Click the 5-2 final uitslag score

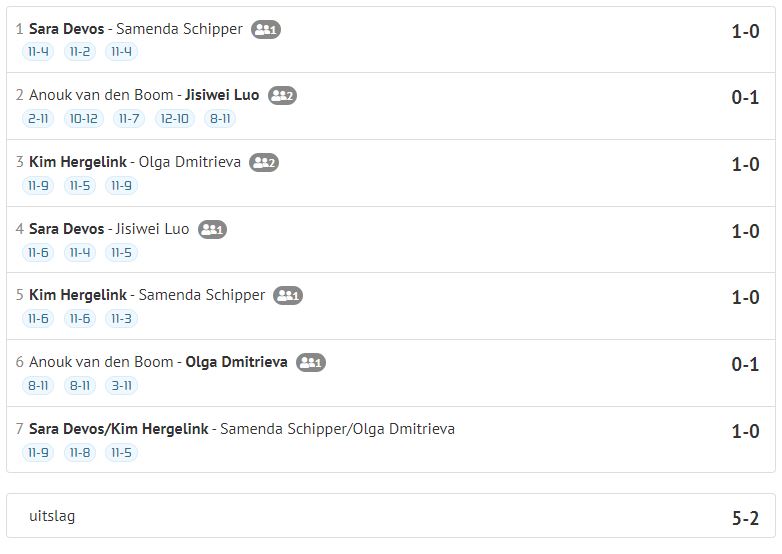pyautogui.click(x=745, y=519)
